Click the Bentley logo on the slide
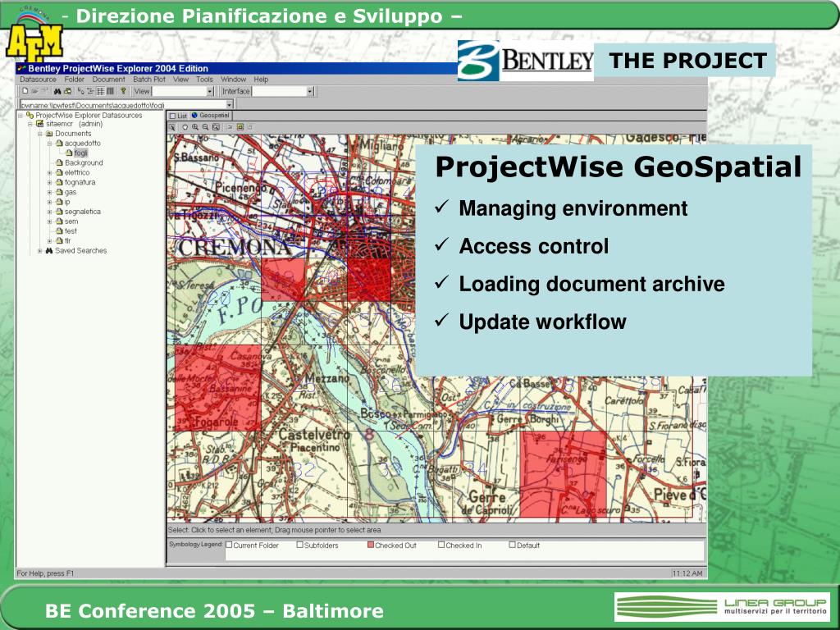Screen dimensions: 840x630 tap(526, 61)
